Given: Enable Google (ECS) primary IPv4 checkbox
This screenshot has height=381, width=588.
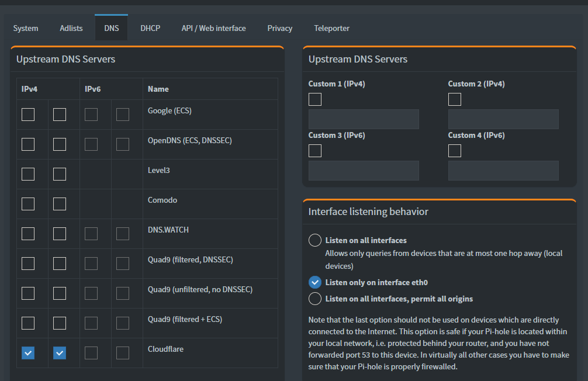Looking at the screenshot, I should point(28,115).
